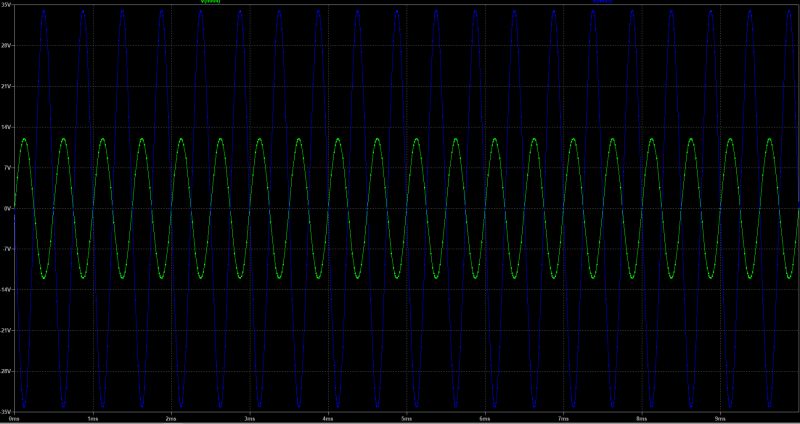Click the 1ms time axis label
800x424 pixels.
[93, 418]
